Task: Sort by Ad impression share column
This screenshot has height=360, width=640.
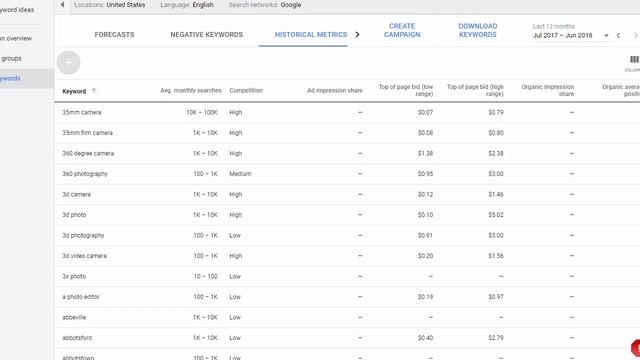Action: (x=335, y=91)
